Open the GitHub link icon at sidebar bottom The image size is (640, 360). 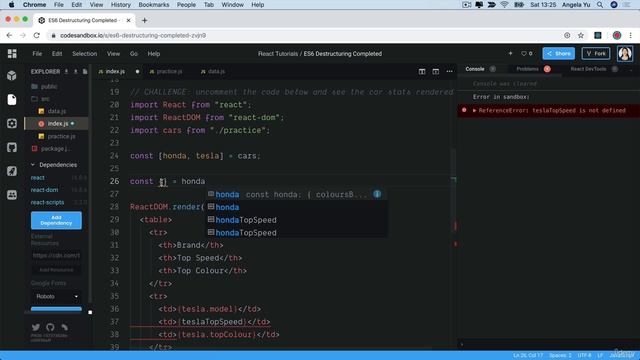click(x=50, y=327)
